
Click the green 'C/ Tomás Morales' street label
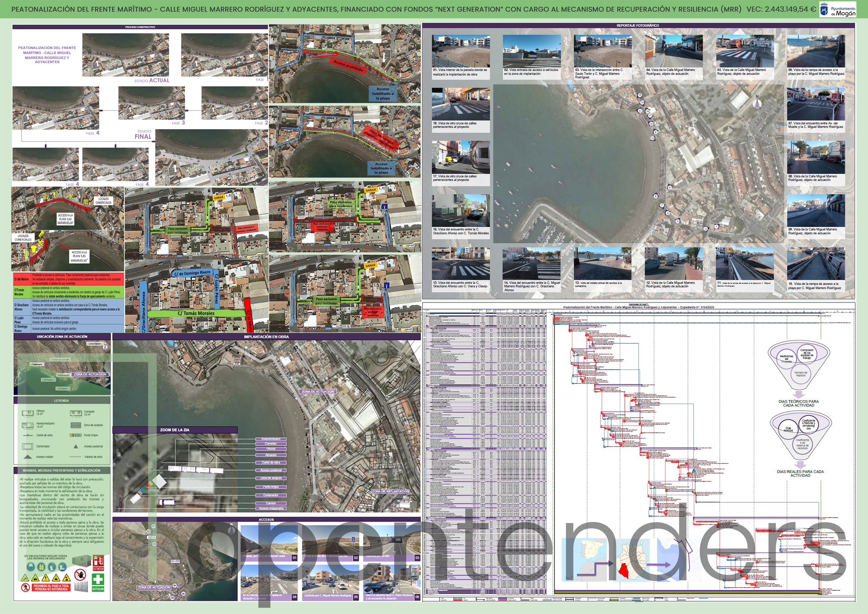[196, 313]
